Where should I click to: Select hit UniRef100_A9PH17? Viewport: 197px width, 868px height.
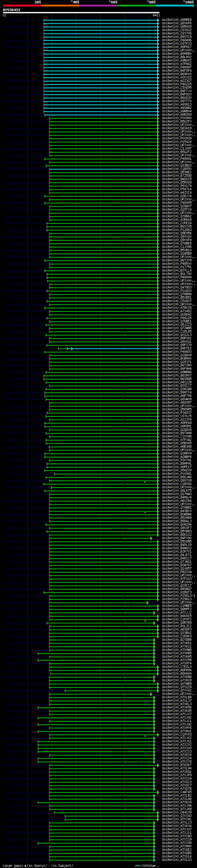pyautogui.click(x=177, y=47)
